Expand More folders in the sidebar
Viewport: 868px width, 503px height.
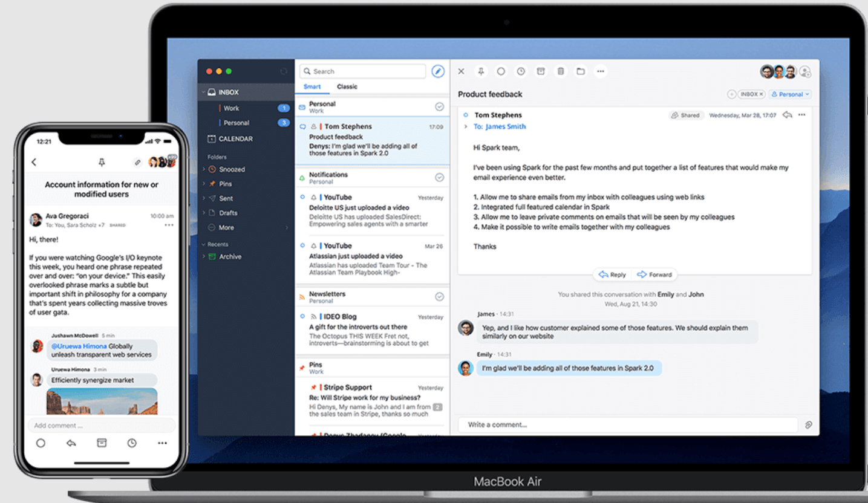click(x=287, y=228)
